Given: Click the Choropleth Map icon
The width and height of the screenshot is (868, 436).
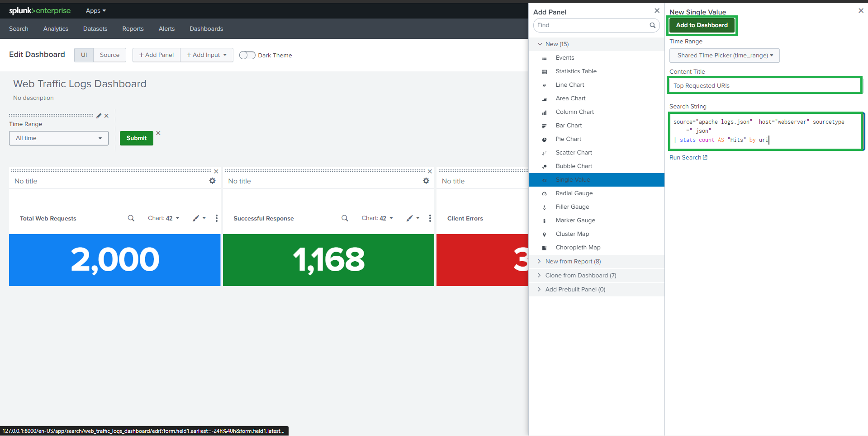Looking at the screenshot, I should pyautogui.click(x=544, y=248).
